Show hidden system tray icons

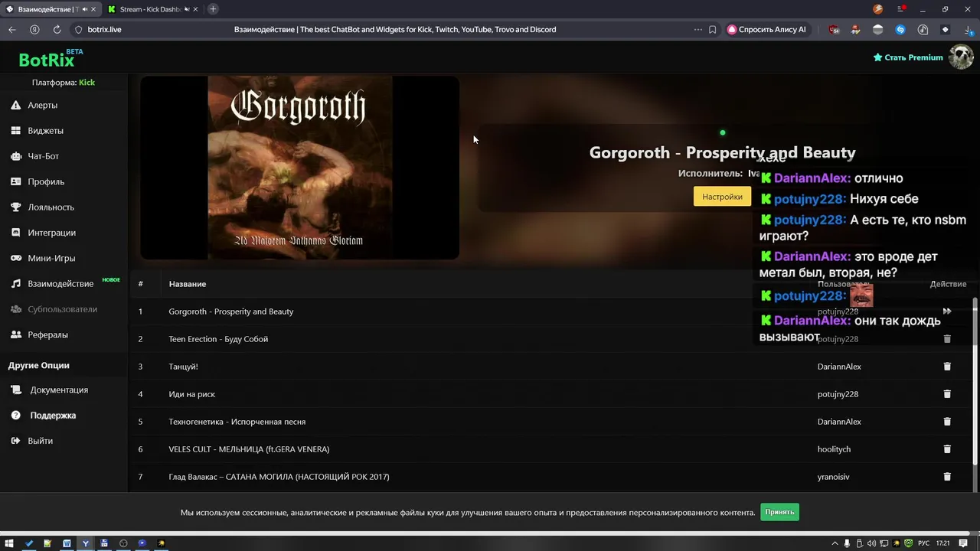tap(835, 543)
